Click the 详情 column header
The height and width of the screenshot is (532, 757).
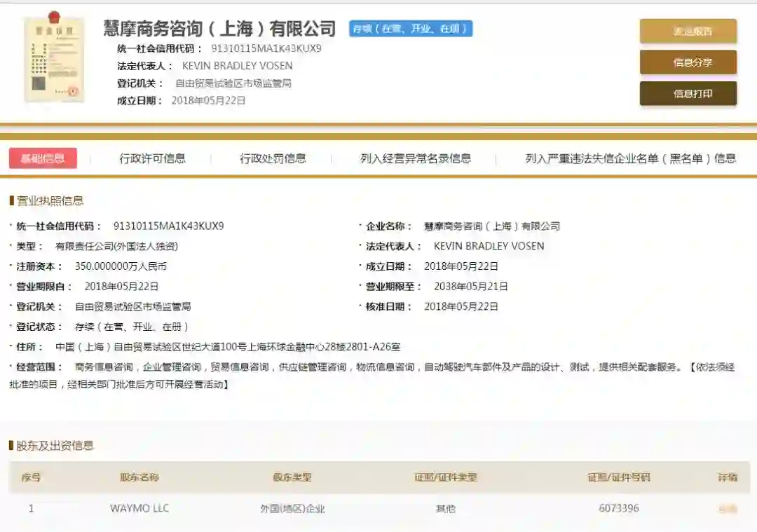coord(728,477)
